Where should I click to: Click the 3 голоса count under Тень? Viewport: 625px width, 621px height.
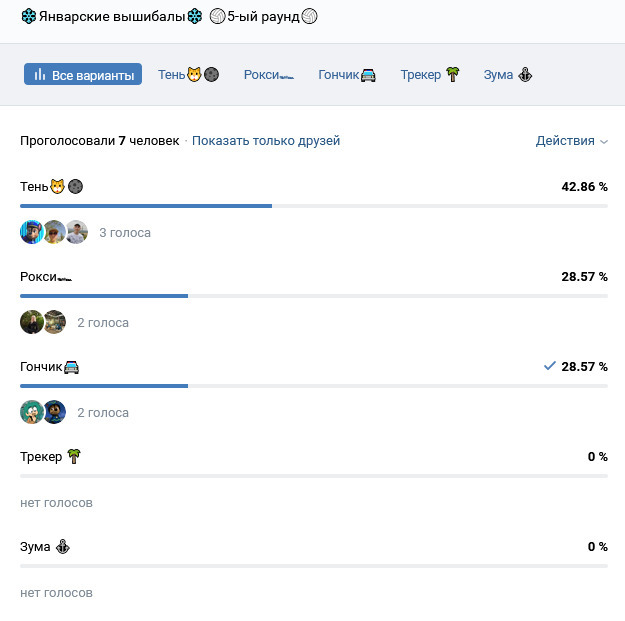point(125,233)
